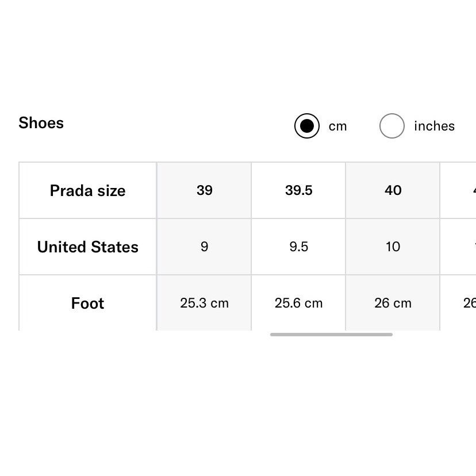This screenshot has width=476, height=476.
Task: Click the United States size 9.5 cell
Action: [298, 247]
